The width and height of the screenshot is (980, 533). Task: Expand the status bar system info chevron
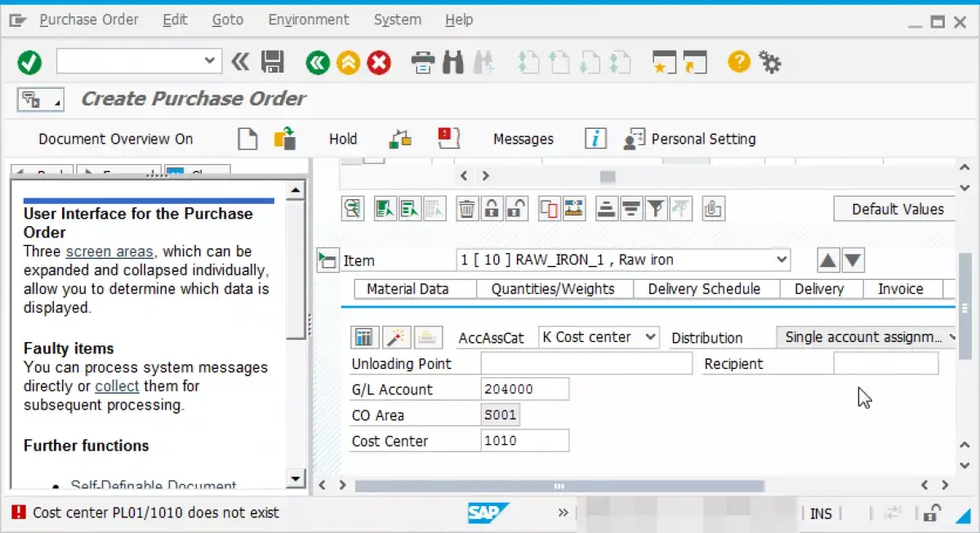563,513
